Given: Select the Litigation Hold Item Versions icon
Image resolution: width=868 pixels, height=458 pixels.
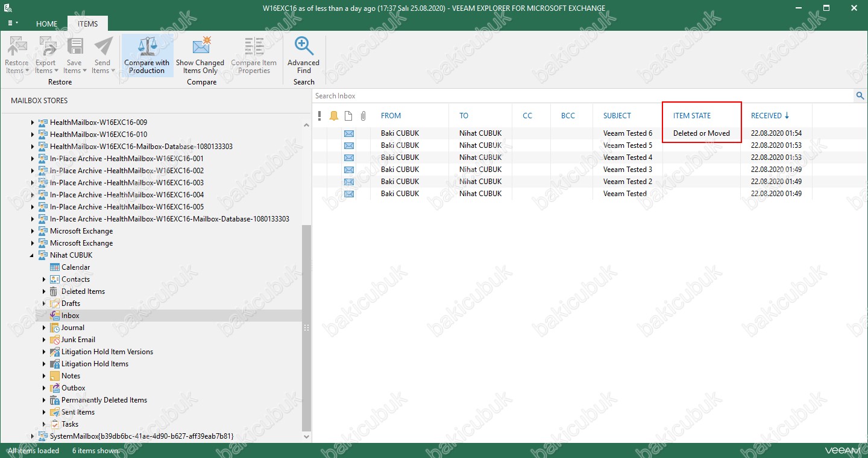Looking at the screenshot, I should [x=55, y=352].
